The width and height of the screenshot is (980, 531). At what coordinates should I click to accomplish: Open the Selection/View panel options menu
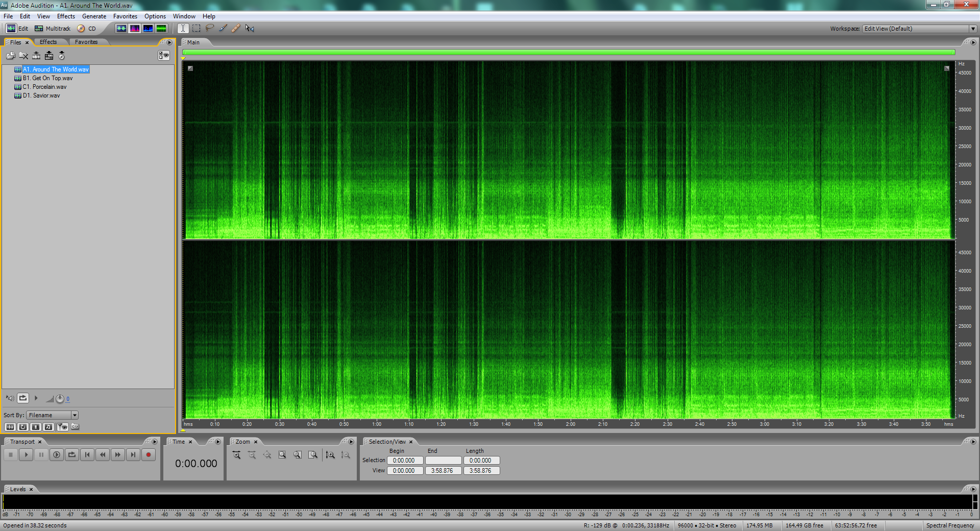pyautogui.click(x=973, y=442)
